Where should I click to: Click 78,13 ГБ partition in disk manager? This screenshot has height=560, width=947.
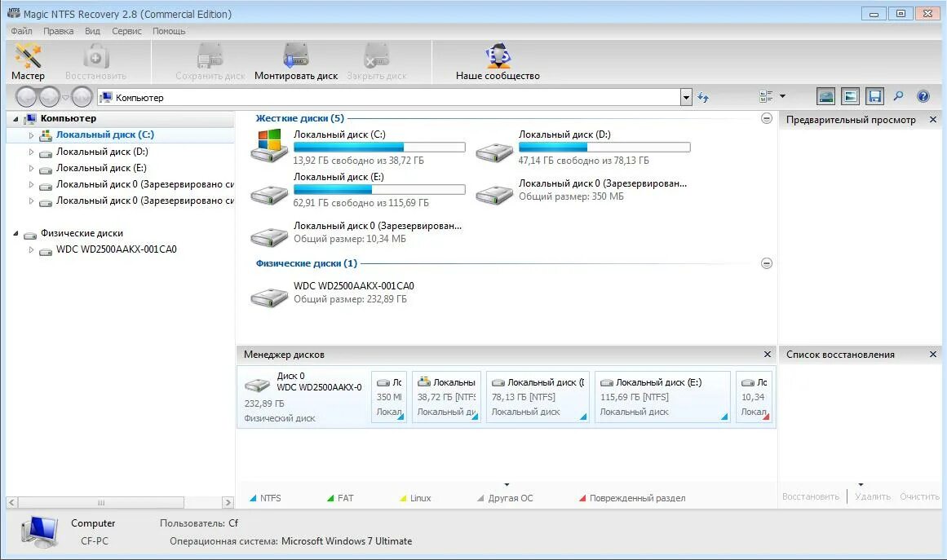point(538,396)
